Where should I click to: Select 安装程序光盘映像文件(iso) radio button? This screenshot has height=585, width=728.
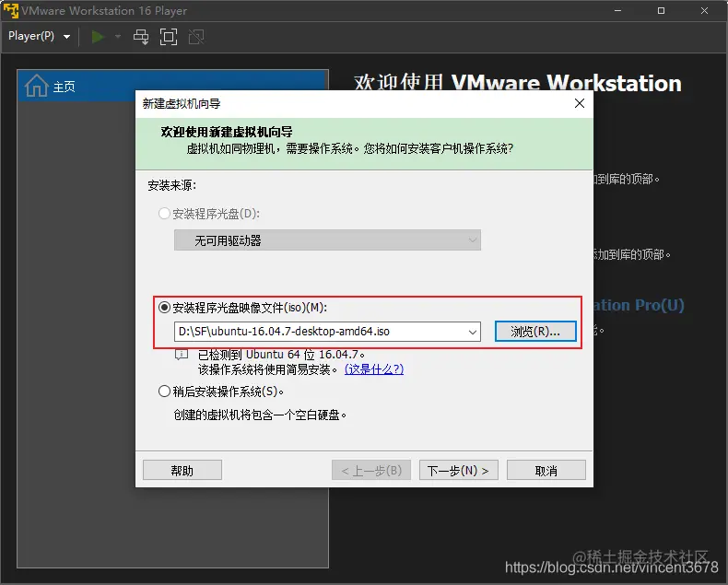click(x=164, y=308)
